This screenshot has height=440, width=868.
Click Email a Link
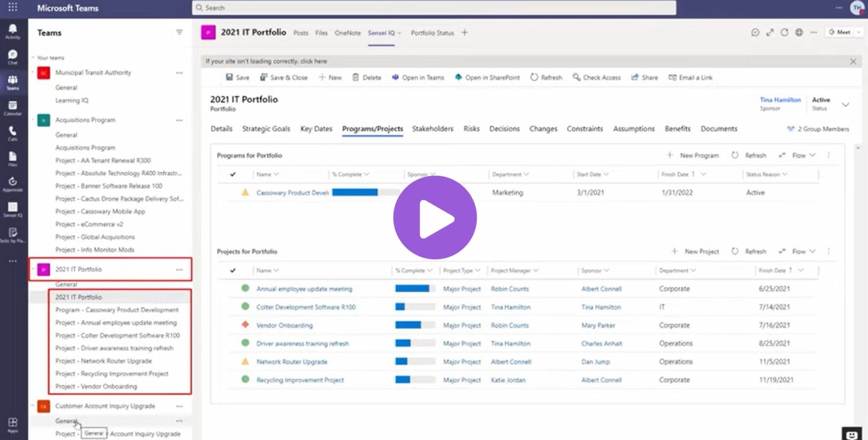coord(690,77)
